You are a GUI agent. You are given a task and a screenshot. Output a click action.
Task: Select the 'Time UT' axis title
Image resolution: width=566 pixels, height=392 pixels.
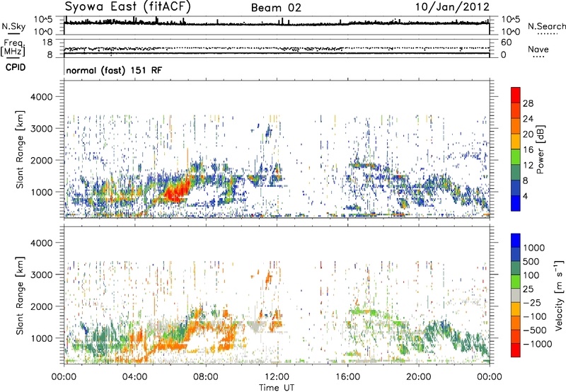277,388
